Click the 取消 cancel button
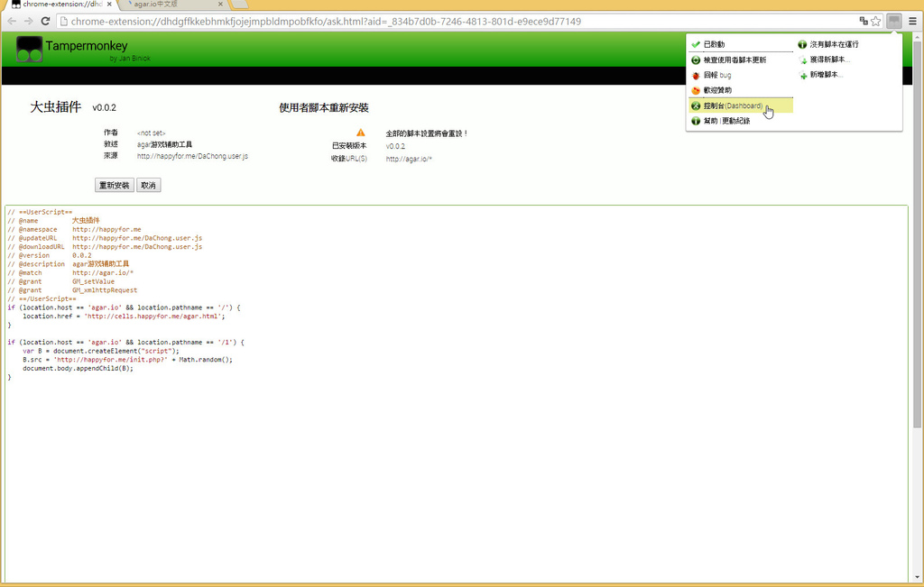The width and height of the screenshot is (924, 587). tap(149, 186)
